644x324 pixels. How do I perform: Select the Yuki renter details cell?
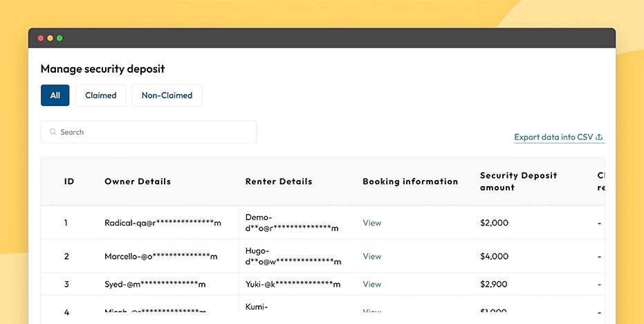(293, 284)
